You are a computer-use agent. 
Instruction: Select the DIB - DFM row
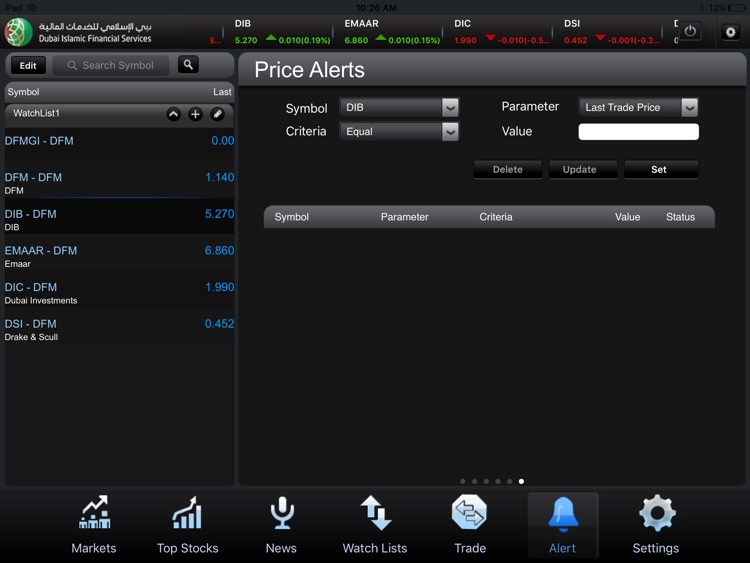[x=119, y=218]
